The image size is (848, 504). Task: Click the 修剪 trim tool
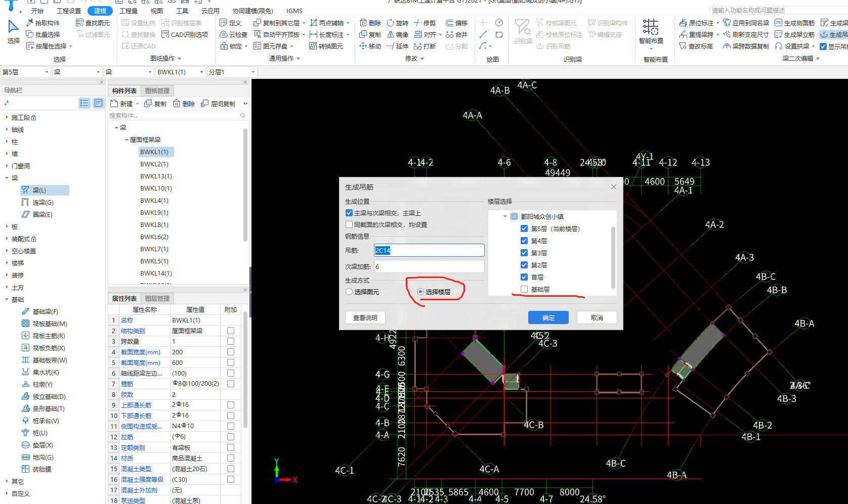425,23
